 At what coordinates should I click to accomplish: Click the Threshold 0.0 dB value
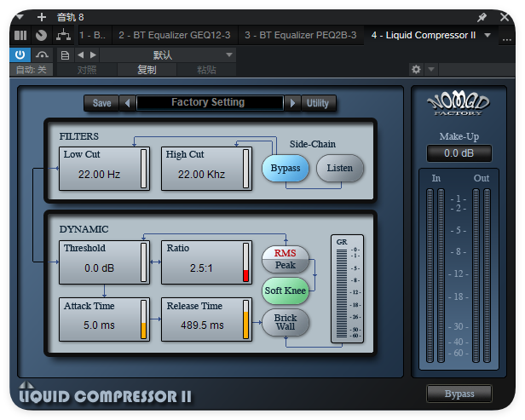pos(99,268)
